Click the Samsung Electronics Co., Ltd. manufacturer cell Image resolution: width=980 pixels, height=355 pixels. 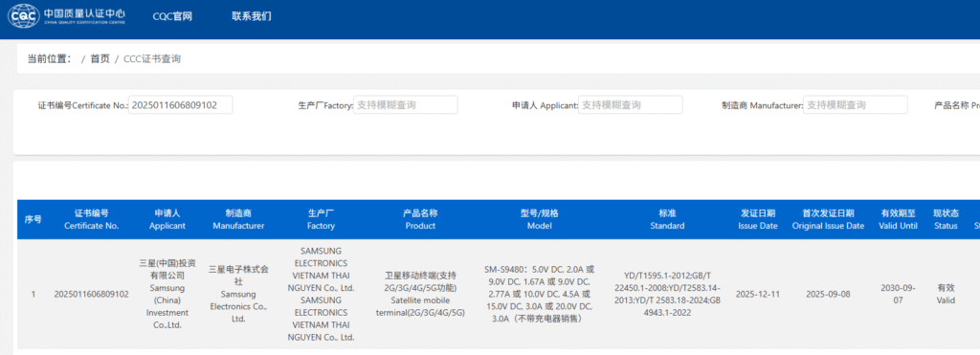tap(238, 294)
